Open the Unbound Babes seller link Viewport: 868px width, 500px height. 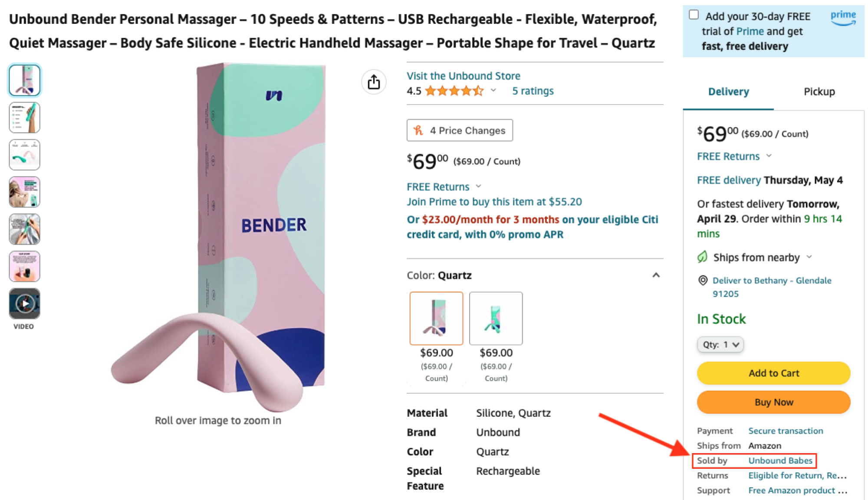pyautogui.click(x=780, y=461)
